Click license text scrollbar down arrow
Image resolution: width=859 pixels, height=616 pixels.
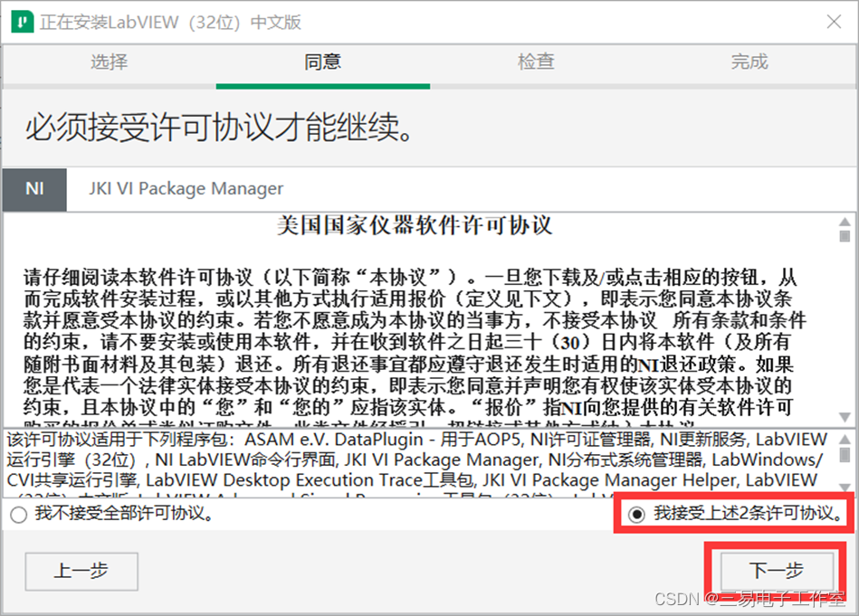pyautogui.click(x=845, y=417)
